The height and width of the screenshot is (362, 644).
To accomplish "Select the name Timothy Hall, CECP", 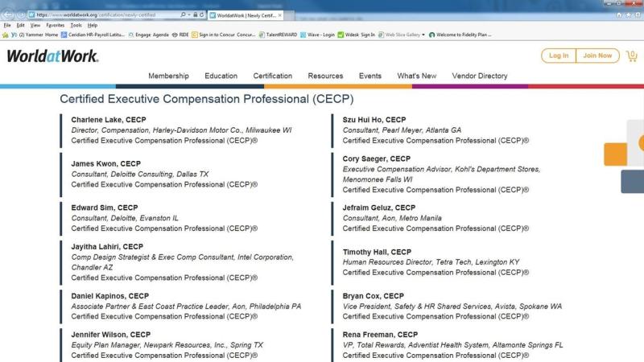I will point(377,252).
